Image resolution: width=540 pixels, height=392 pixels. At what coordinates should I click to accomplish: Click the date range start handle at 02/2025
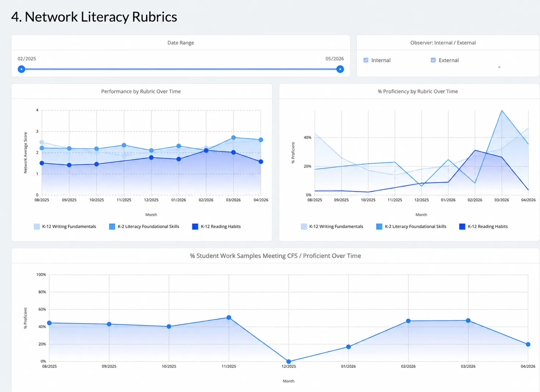[22, 69]
